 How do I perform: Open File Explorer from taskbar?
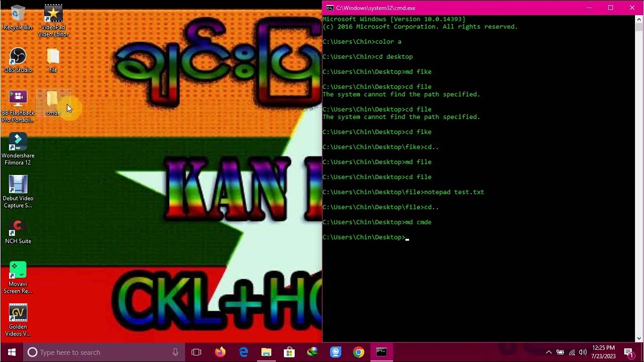[266, 352]
